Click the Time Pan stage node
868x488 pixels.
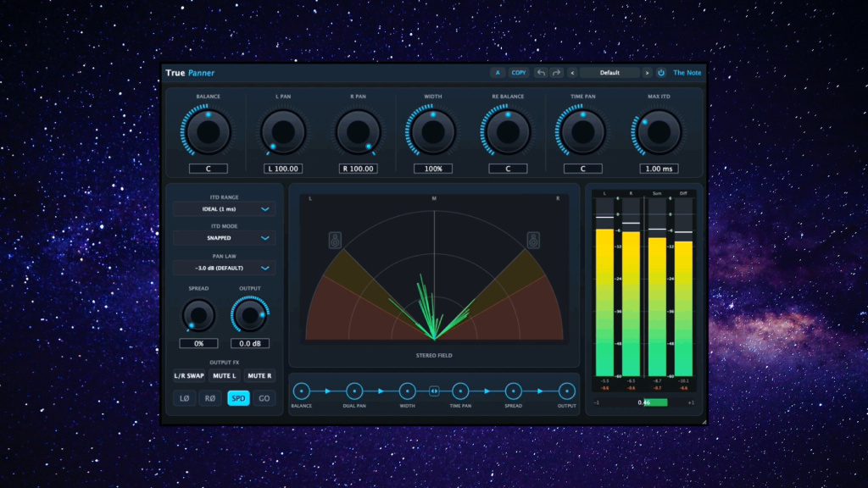[x=460, y=391]
